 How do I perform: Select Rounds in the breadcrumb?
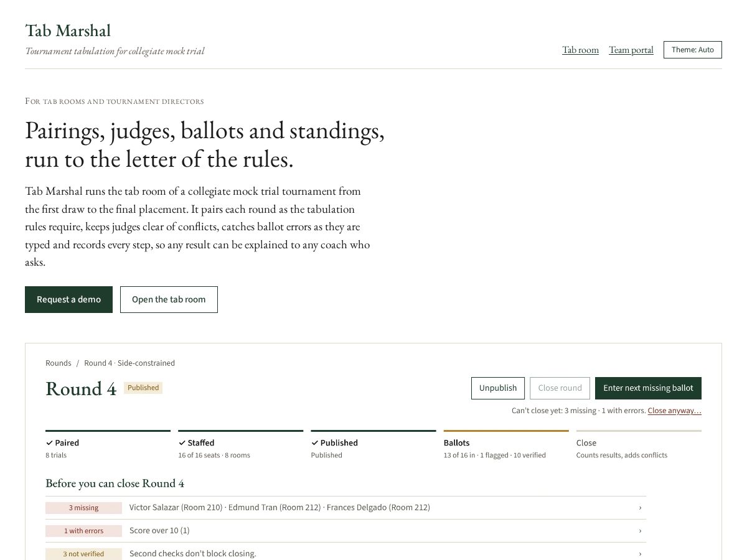59,363
